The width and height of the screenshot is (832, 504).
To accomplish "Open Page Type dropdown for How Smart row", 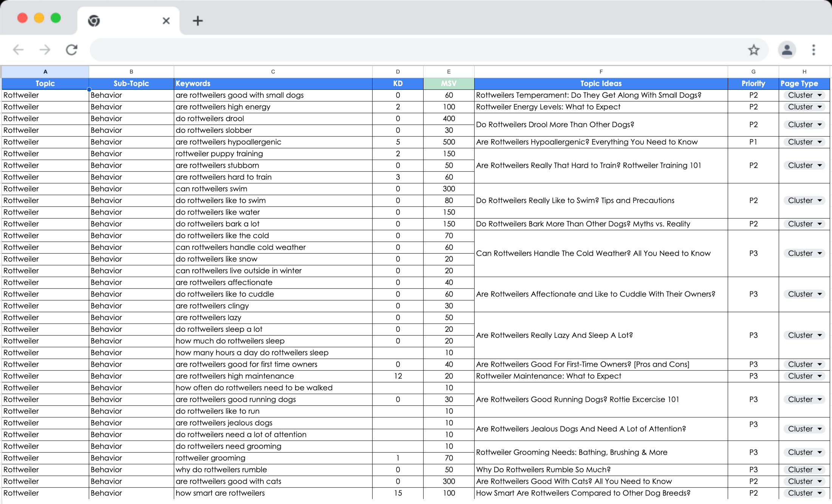I will coord(805,493).
